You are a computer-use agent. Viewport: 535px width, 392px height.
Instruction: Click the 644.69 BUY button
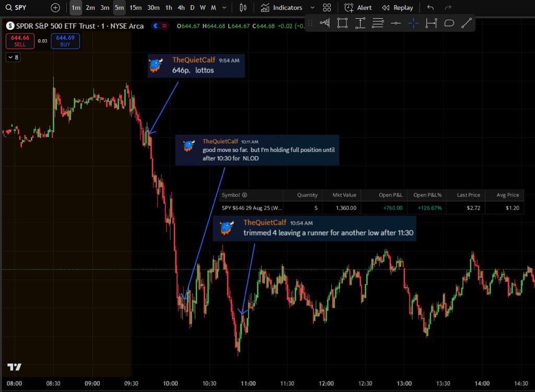coord(65,41)
